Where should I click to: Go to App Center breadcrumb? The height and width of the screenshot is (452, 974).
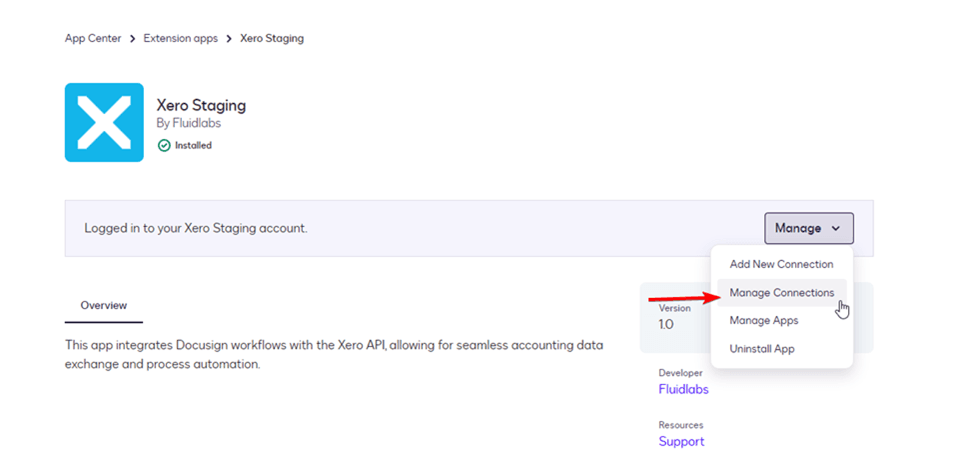93,39
